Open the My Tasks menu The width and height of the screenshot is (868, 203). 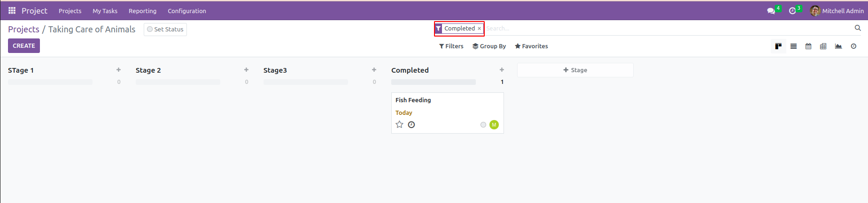[105, 11]
